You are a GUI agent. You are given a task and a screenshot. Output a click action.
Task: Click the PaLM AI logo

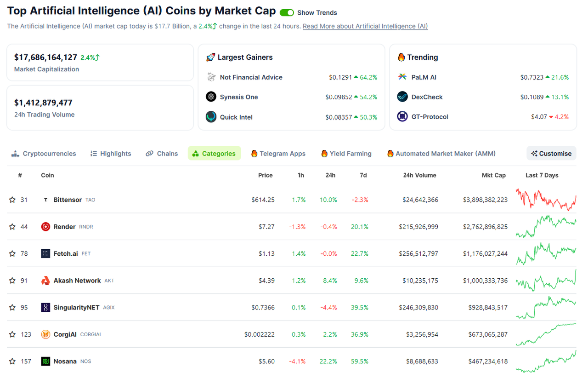coord(402,77)
